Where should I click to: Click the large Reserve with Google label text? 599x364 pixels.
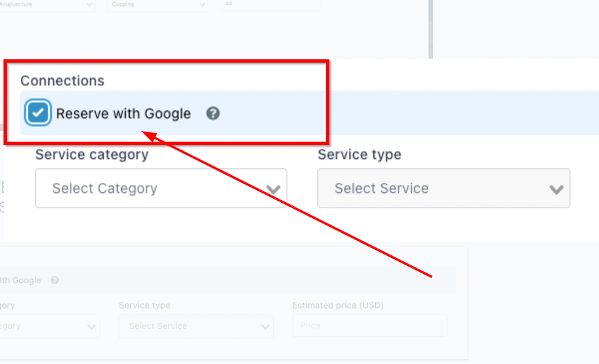pyautogui.click(x=123, y=114)
